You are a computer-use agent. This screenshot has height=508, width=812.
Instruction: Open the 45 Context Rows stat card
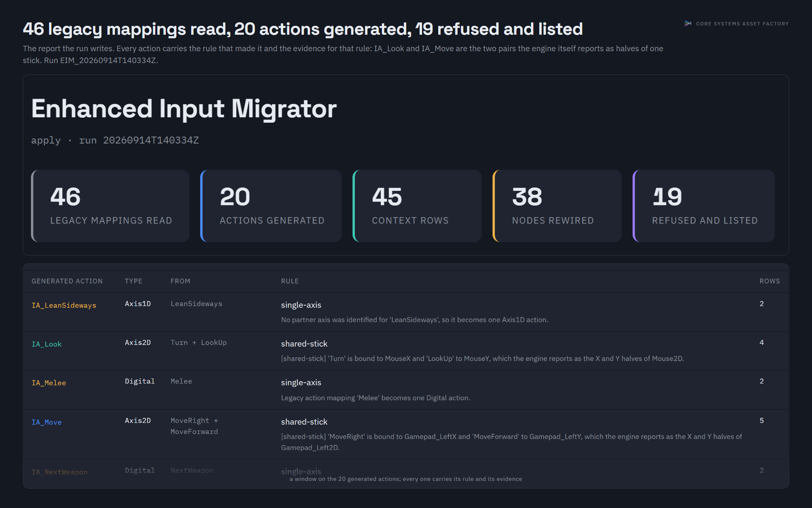pyautogui.click(x=417, y=206)
